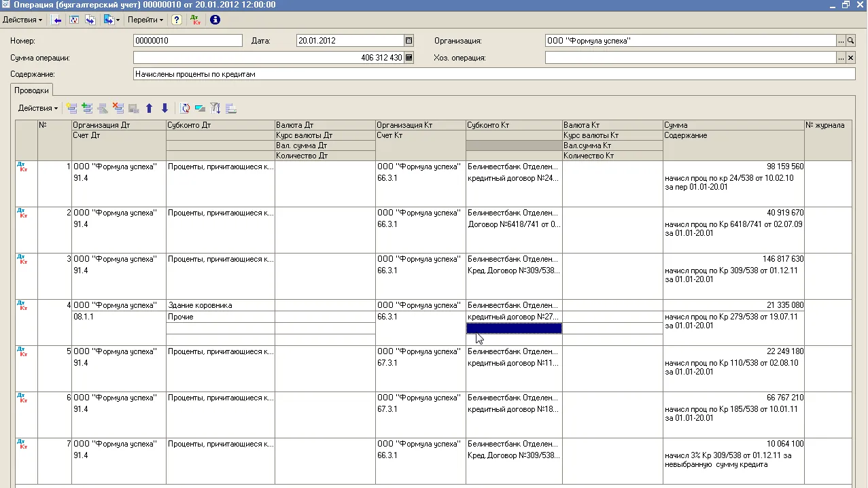Open the Действия menu above the postings table

click(x=38, y=108)
